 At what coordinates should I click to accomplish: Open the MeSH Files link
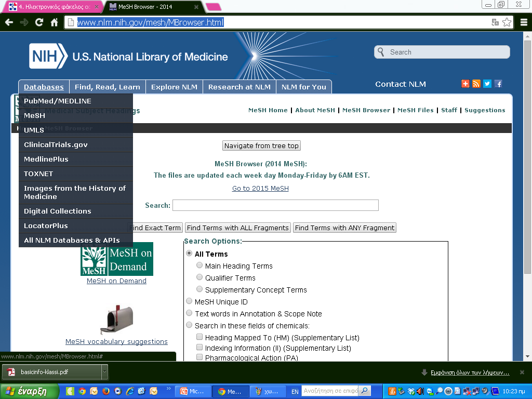tap(415, 110)
